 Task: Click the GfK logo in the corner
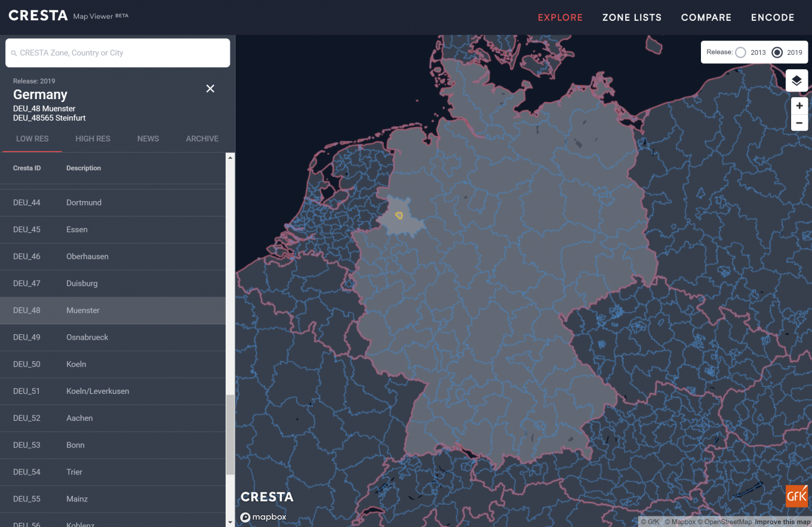796,495
